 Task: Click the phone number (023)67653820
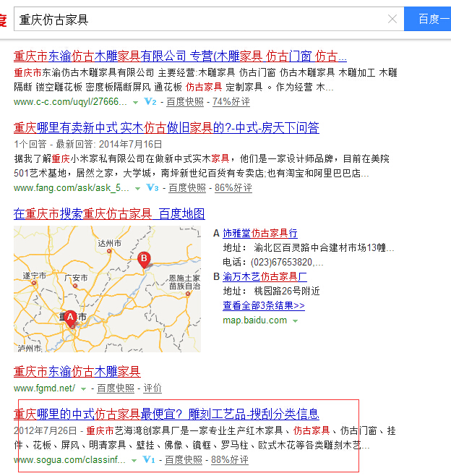pos(281,262)
